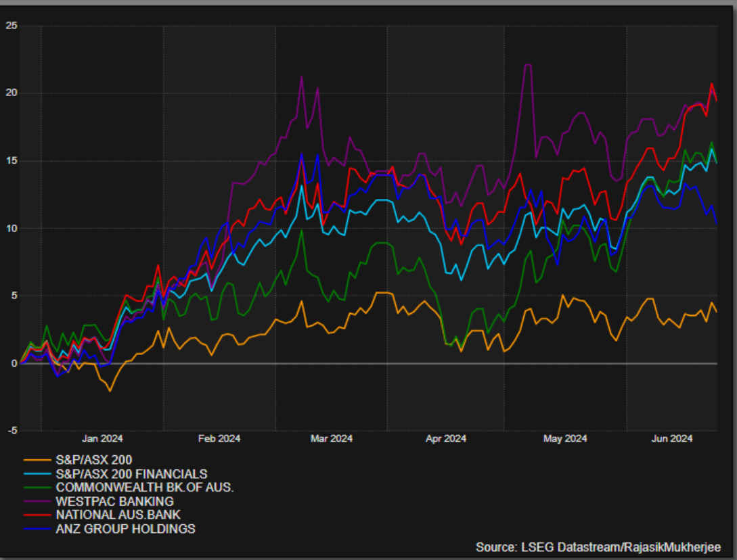The image size is (737, 560).
Task: Click the Mar 2024 axis label
Action: [332, 438]
